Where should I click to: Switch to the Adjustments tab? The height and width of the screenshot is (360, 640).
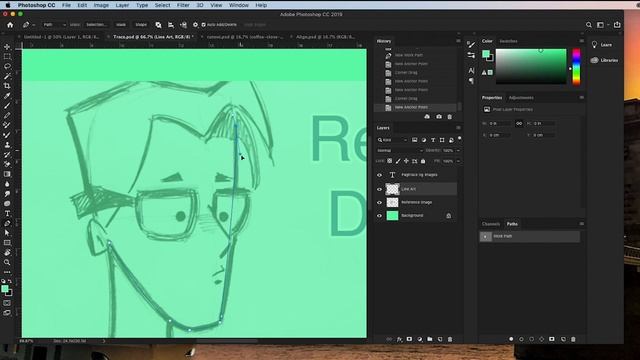pyautogui.click(x=521, y=98)
